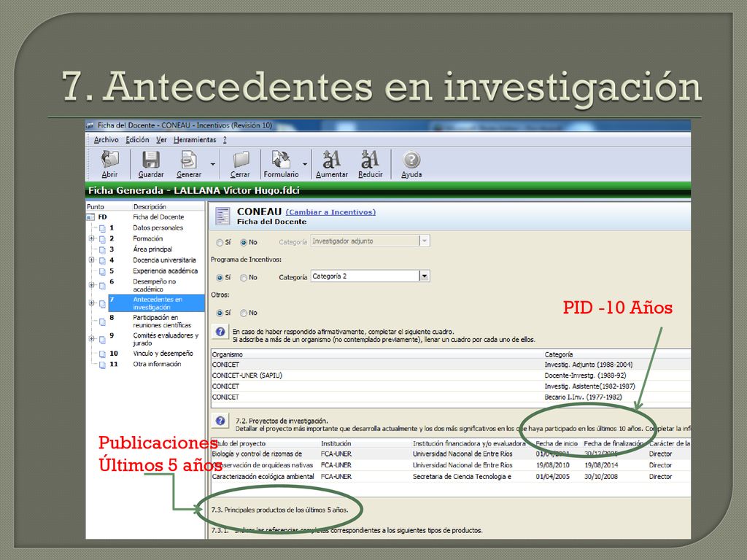Click the page icon for item 11 Otra información

(x=102, y=365)
